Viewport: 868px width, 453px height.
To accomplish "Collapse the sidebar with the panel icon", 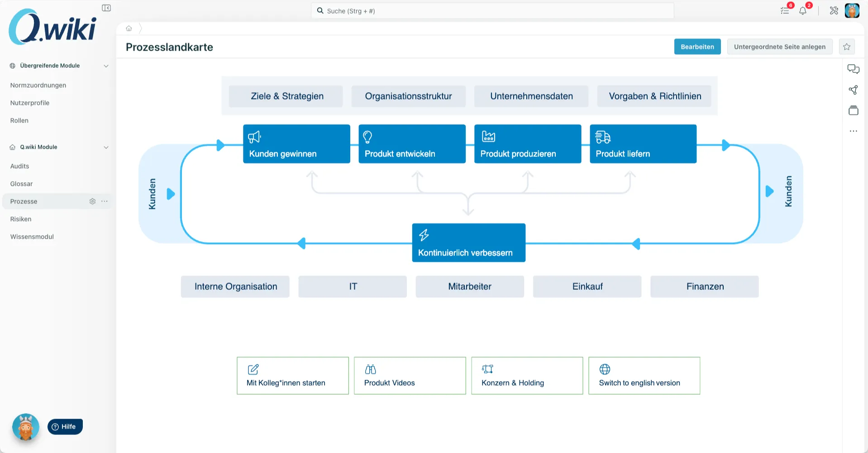I will tap(106, 8).
